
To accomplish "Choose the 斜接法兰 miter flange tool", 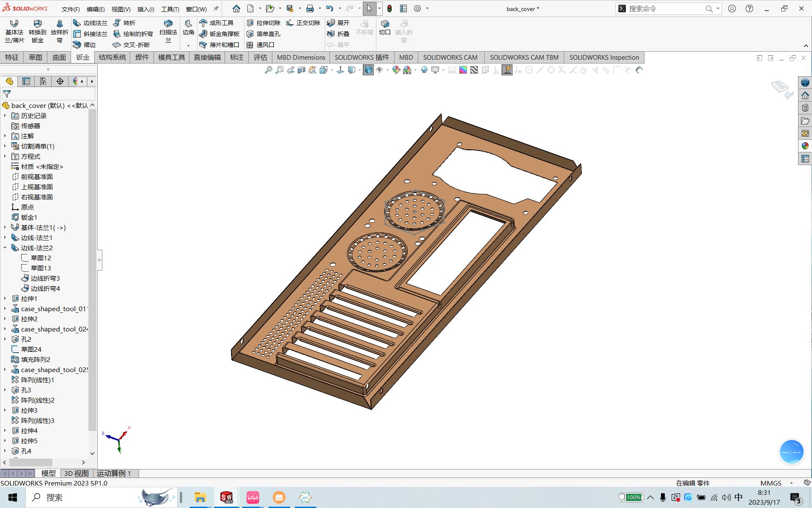I will (x=90, y=34).
